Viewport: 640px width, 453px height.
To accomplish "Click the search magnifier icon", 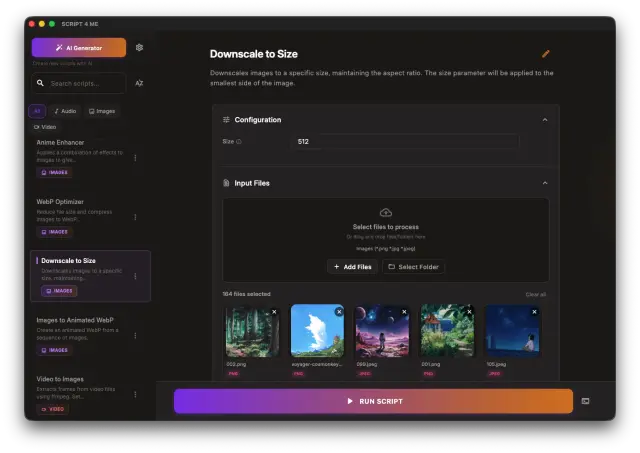I will point(40,83).
